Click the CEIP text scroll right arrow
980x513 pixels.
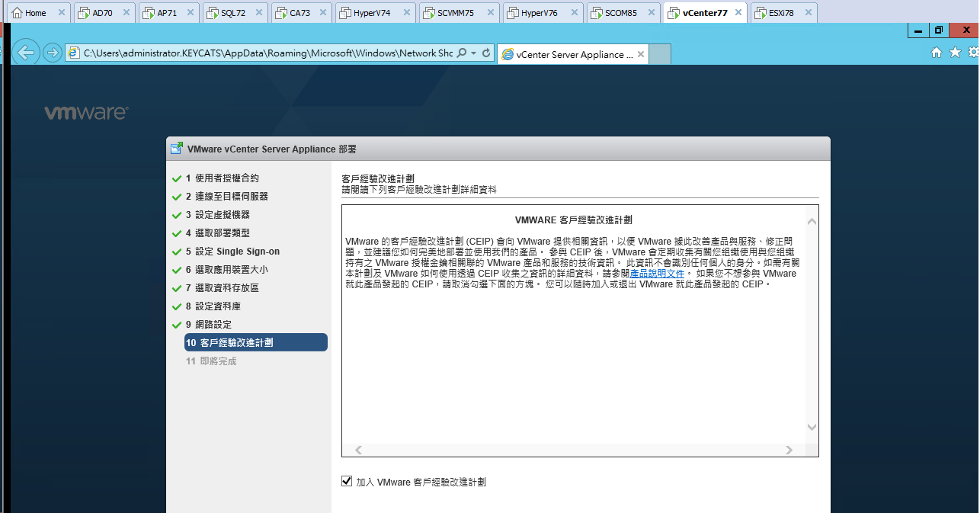coord(789,450)
